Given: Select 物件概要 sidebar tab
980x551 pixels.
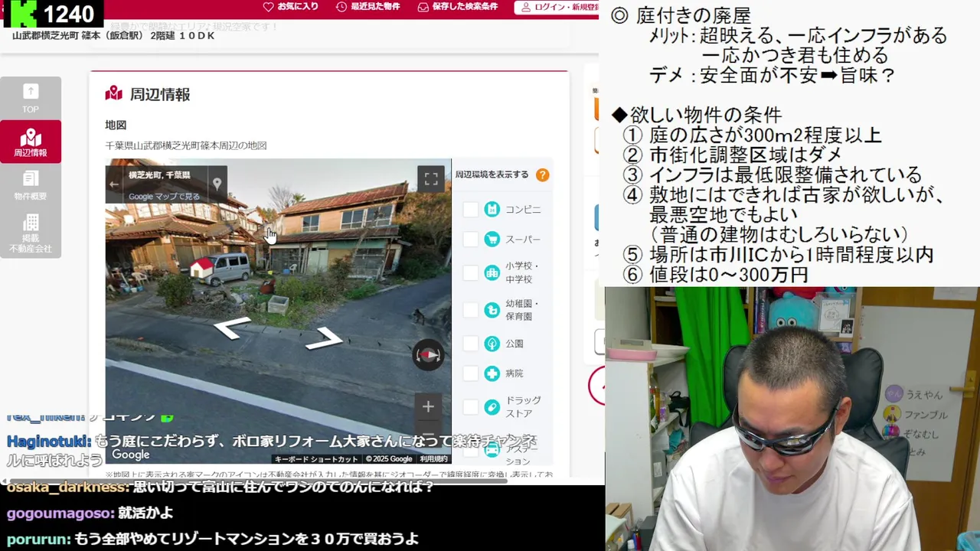Looking at the screenshot, I should (31, 185).
